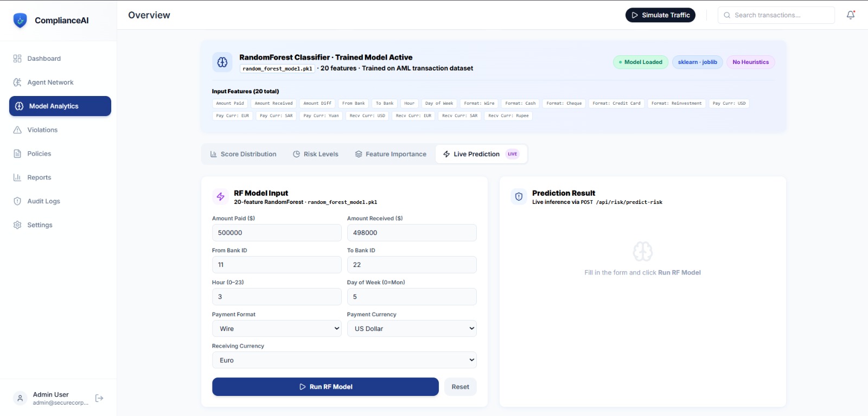
Task: Click the notification bell icon
Action: (851, 15)
